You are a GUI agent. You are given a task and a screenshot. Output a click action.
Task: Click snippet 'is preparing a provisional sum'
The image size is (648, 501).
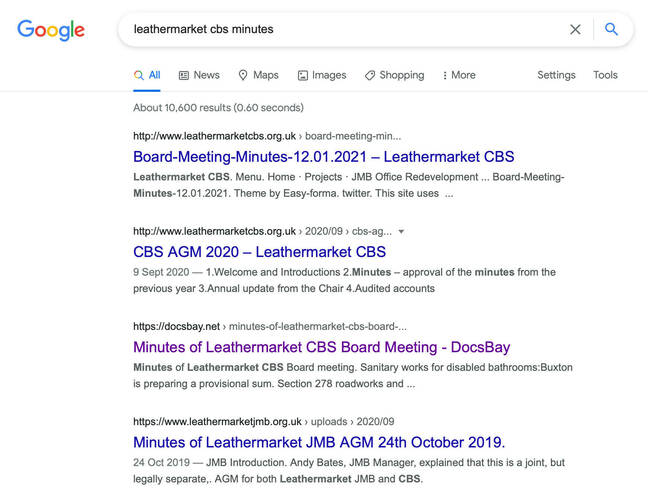202,384
